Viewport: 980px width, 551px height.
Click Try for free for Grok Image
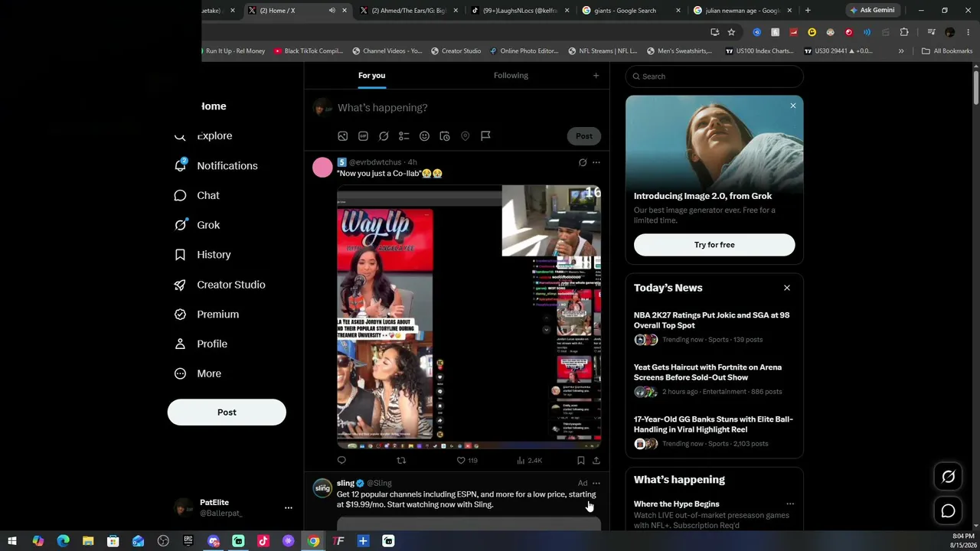coord(714,245)
